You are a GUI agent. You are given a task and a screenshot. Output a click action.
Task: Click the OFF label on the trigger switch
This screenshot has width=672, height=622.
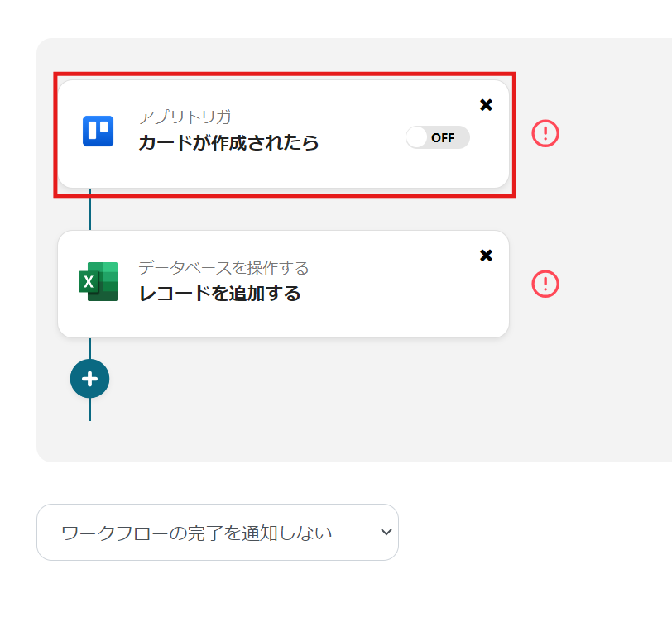tap(443, 138)
